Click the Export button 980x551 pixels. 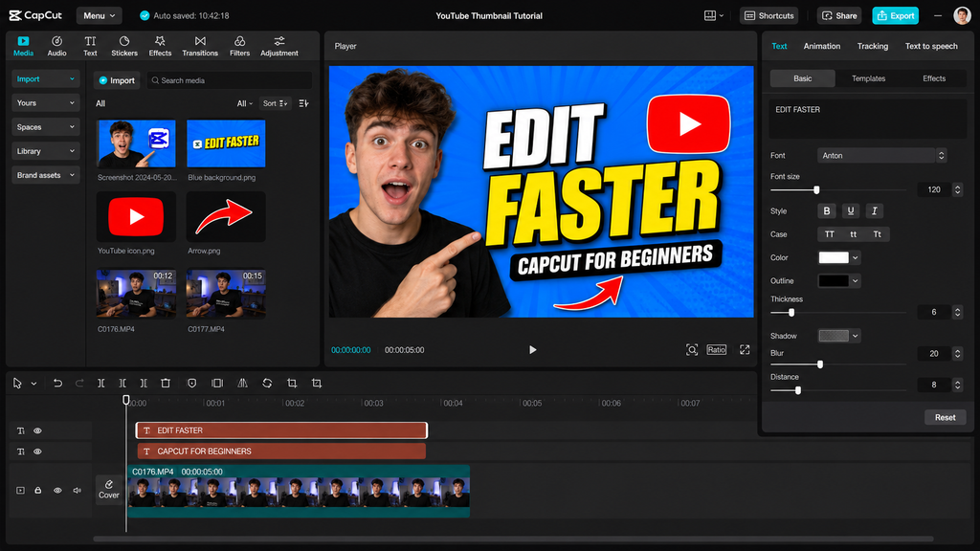895,15
